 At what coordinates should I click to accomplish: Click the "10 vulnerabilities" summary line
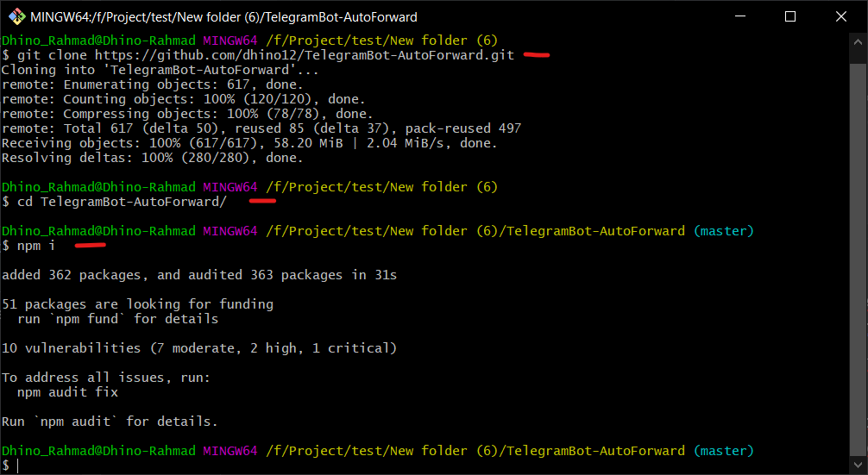199,348
